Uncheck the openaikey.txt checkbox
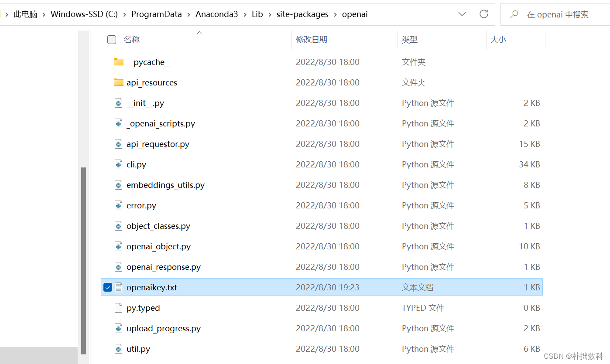The width and height of the screenshot is (610, 364). 108,287
